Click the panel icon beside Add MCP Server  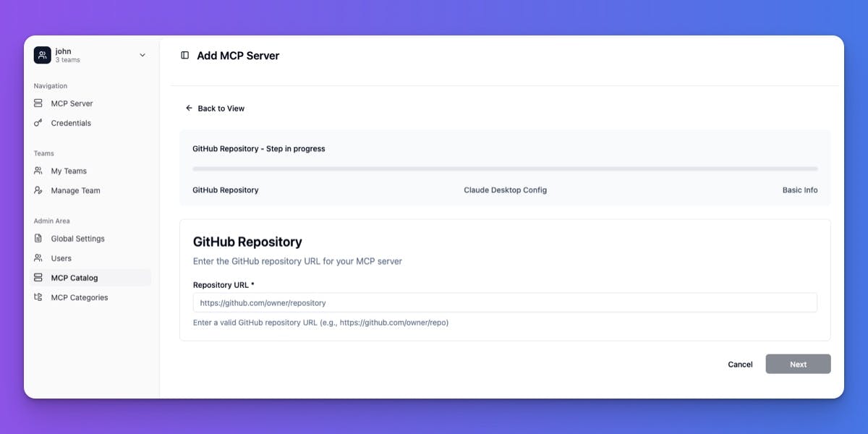pyautogui.click(x=185, y=55)
